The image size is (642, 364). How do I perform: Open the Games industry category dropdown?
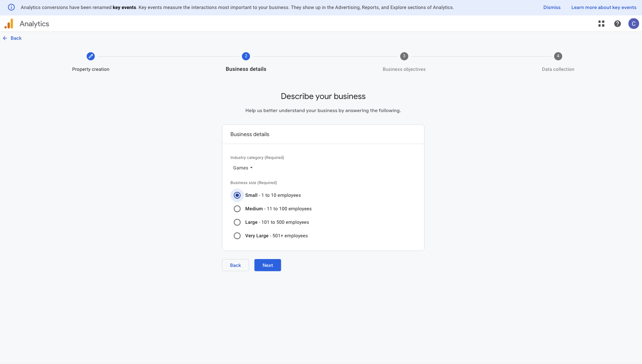coord(243,168)
